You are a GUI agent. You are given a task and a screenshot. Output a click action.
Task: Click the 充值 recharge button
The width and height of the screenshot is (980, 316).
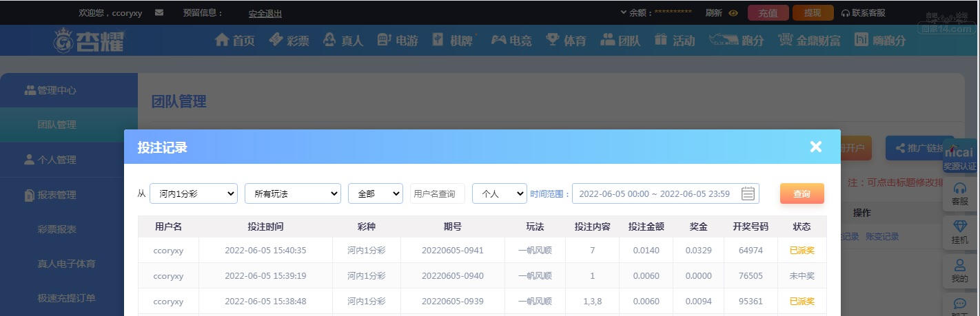(x=768, y=12)
